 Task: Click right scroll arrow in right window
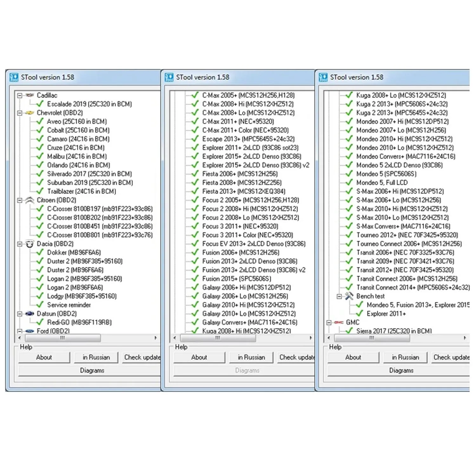(x=465, y=338)
